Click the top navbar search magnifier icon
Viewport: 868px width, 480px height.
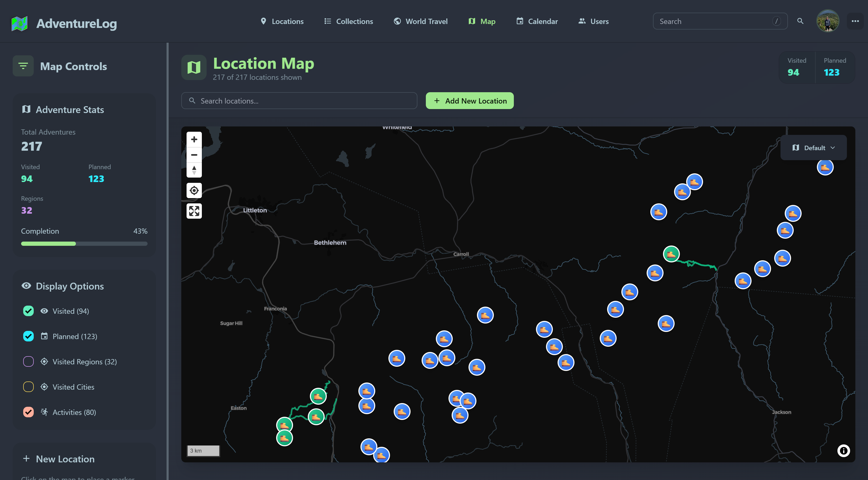(800, 21)
